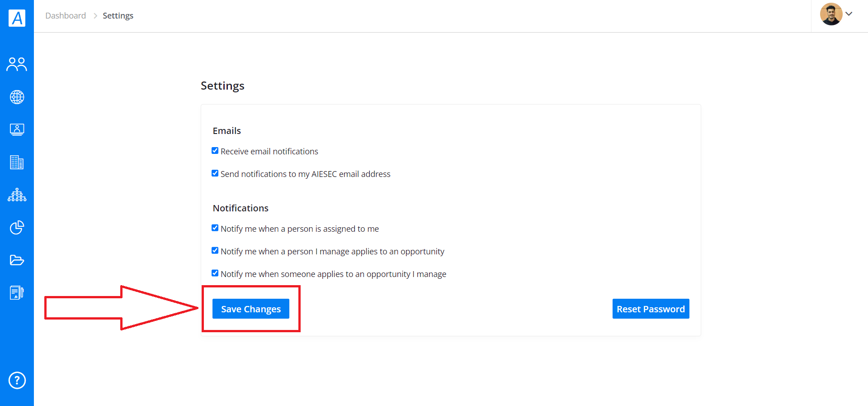Go to Dashboard breadcrumb
Viewport: 868px width, 406px height.
point(66,16)
